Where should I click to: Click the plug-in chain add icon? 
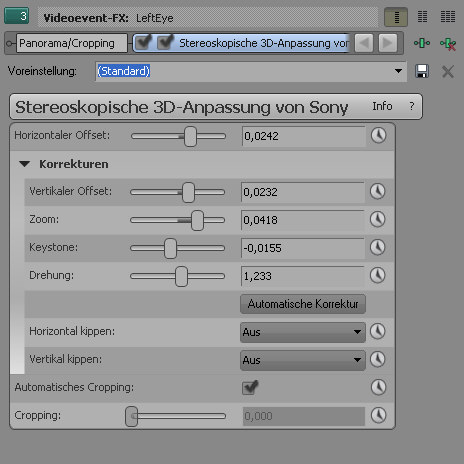point(422,43)
